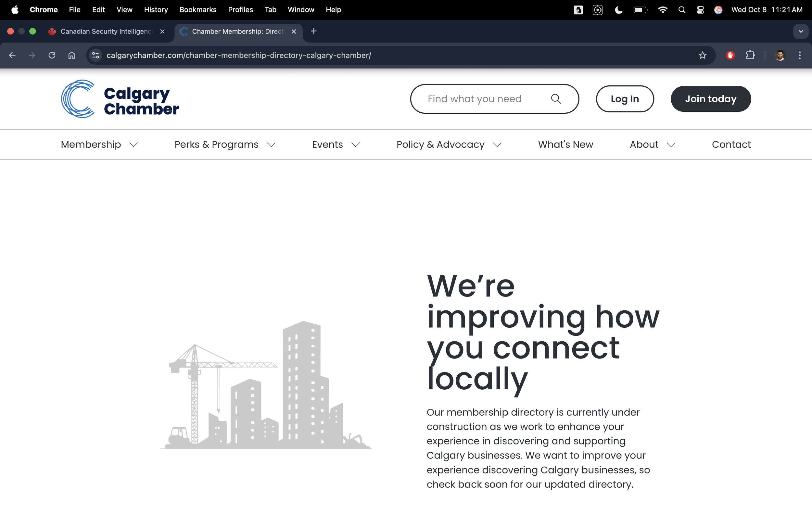Expand the Perks & Programs menu
The height and width of the screenshot is (528, 812).
point(224,145)
